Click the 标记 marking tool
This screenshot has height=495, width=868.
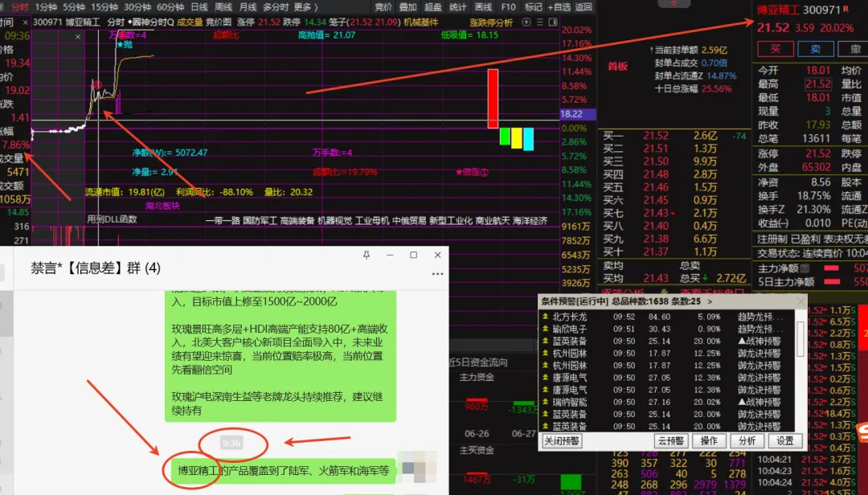[534, 7]
